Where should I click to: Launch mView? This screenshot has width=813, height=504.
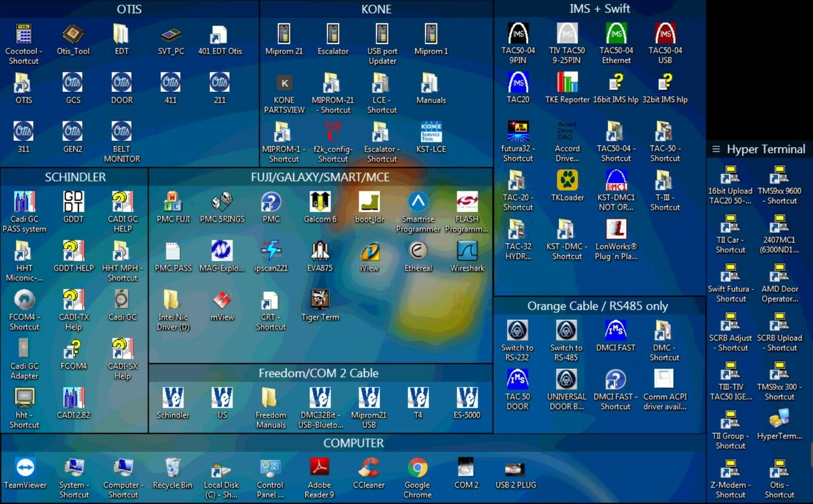click(222, 300)
